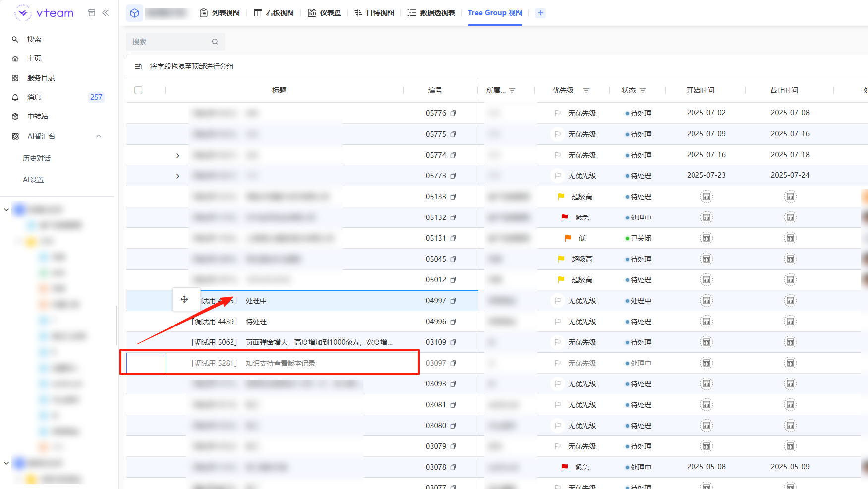Switch to 甘特视图 tab
868x489 pixels.
pyautogui.click(x=374, y=13)
